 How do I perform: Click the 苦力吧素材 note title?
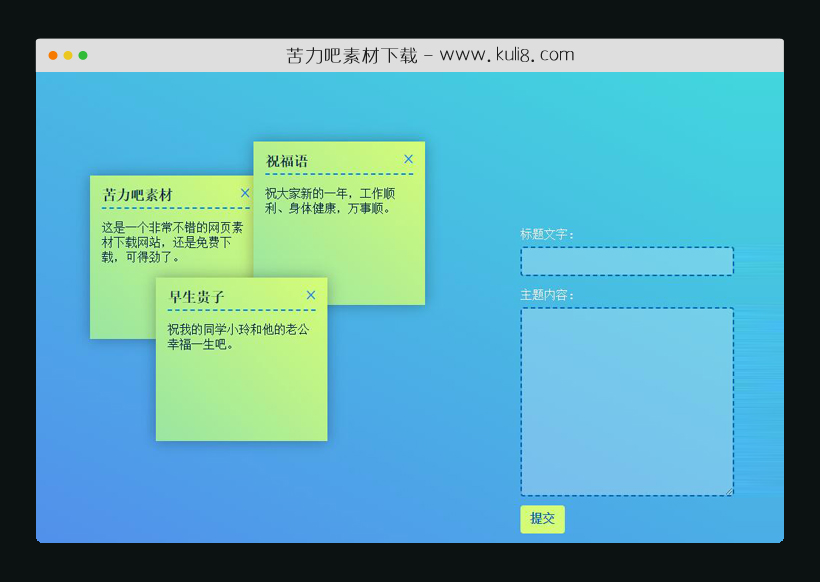pyautogui.click(x=138, y=195)
